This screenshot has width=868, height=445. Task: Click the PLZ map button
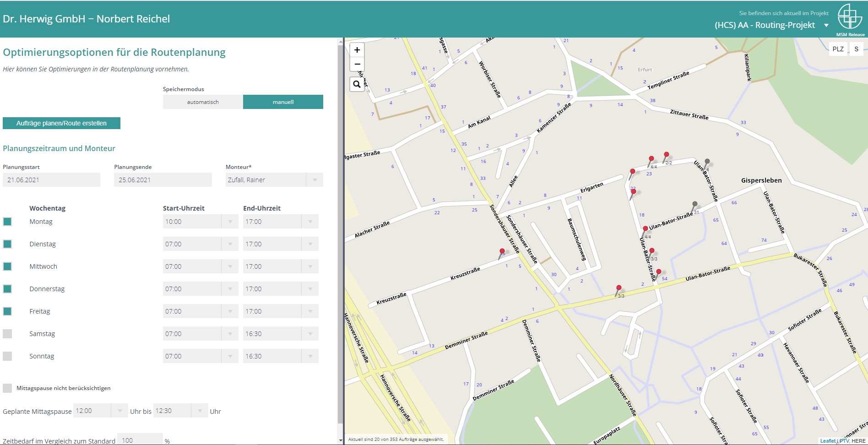(838, 49)
